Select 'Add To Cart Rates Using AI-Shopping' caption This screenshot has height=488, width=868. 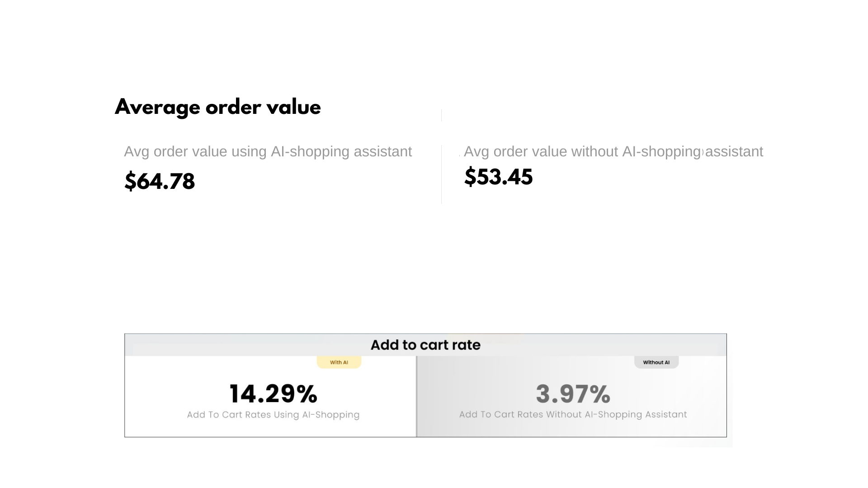pos(273,415)
